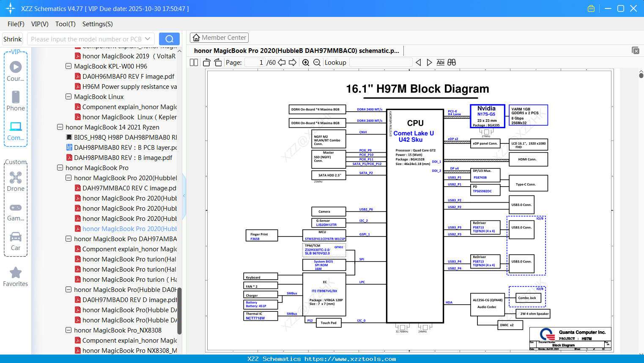The width and height of the screenshot is (644, 363).
Task: Rotate the page clockwise
Action: tap(218, 63)
